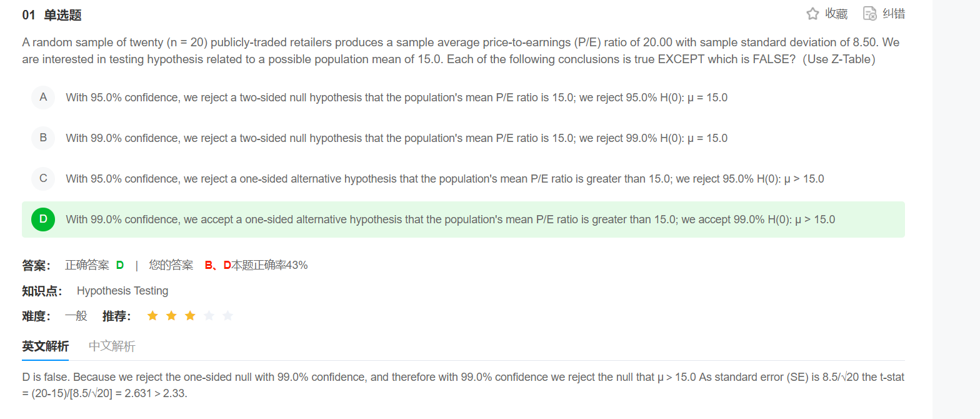Click the error report (纠错) icon

pyautogui.click(x=870, y=14)
